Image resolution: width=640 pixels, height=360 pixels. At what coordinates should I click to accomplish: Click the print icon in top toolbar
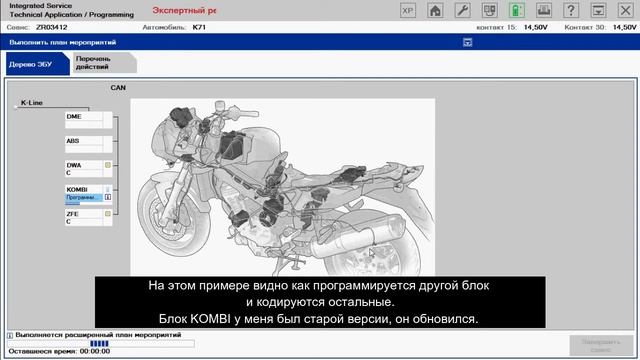coord(544,11)
